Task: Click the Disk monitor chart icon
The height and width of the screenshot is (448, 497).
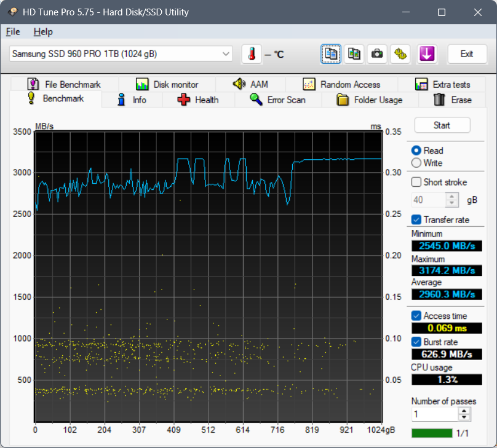Action: [x=142, y=84]
